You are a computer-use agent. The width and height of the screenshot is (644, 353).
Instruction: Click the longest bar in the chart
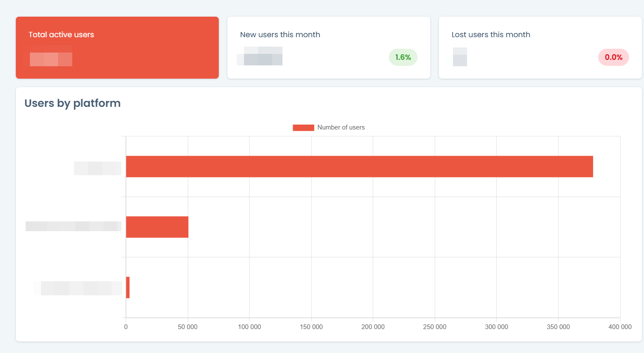click(359, 167)
